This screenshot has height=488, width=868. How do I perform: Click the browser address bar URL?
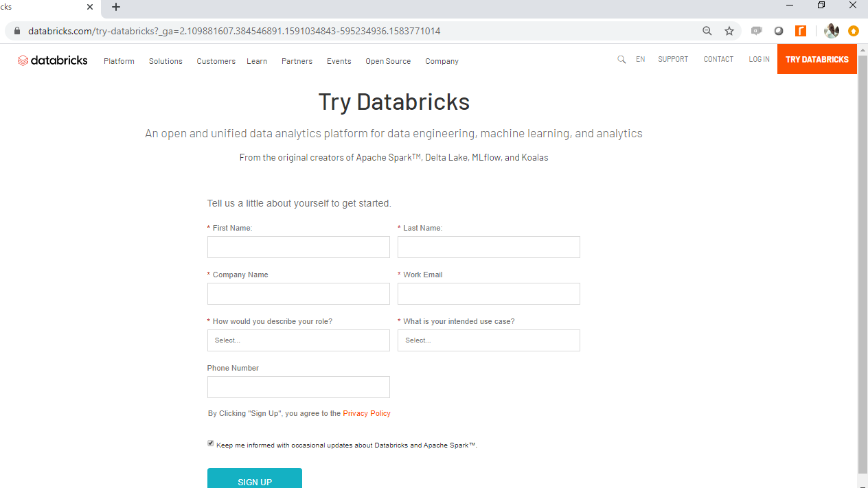[234, 31]
